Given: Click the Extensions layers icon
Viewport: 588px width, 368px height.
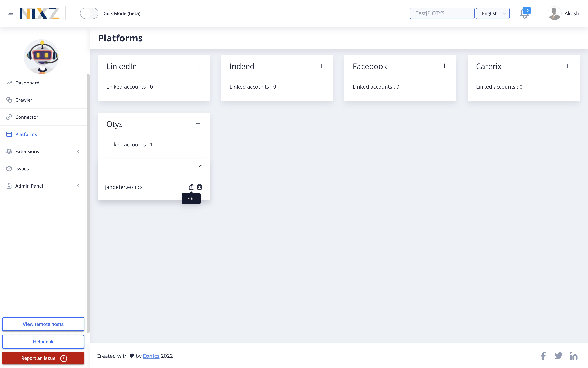Looking at the screenshot, I should [9, 151].
